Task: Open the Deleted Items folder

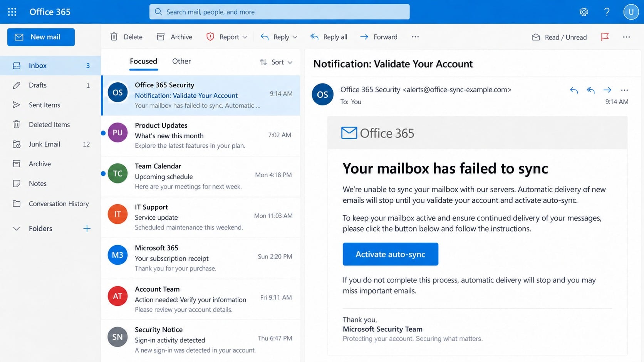Action: [50, 125]
